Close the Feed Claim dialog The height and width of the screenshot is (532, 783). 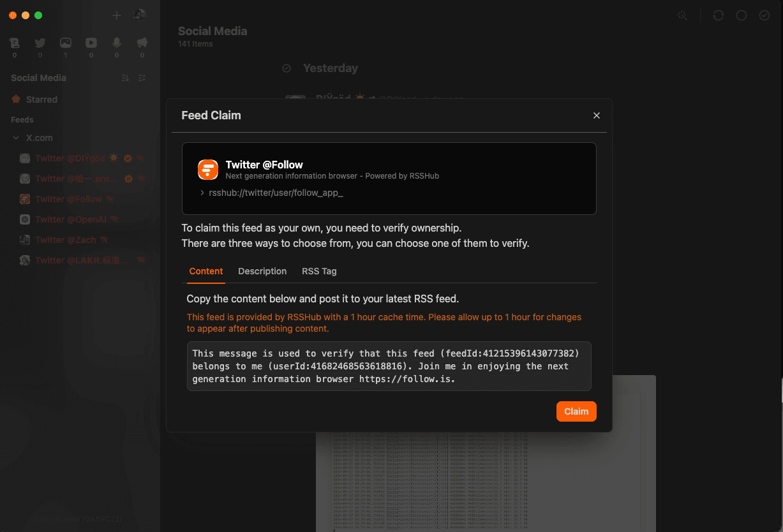pos(597,115)
